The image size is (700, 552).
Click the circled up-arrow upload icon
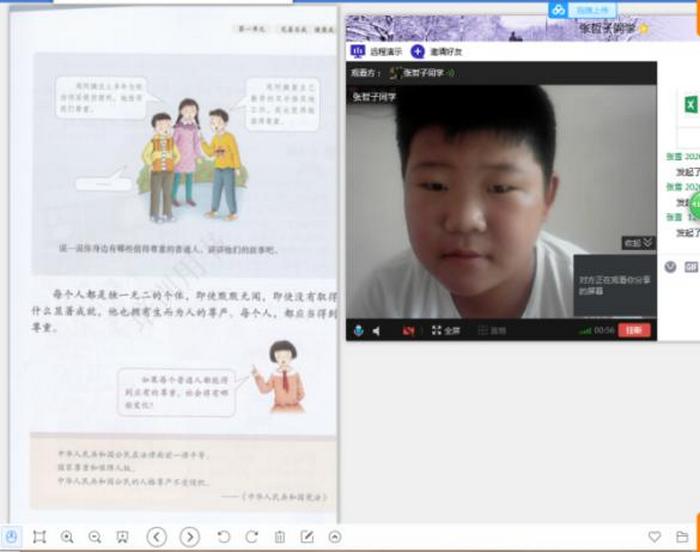[335, 537]
